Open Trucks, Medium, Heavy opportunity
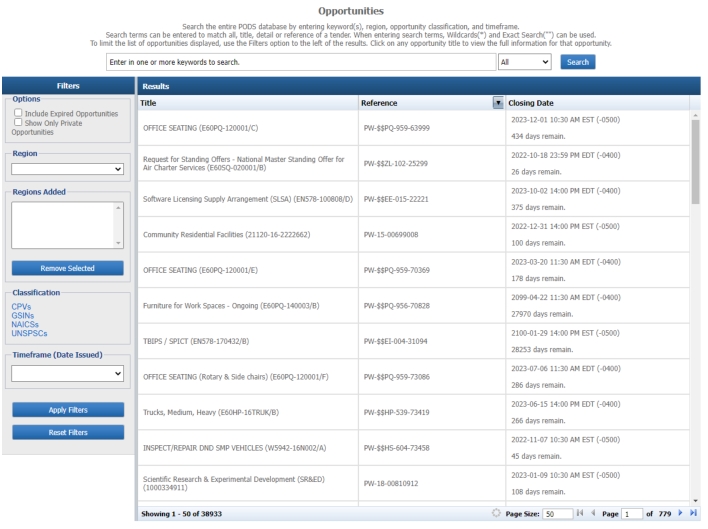The height and width of the screenshot is (529, 708). 211,413
